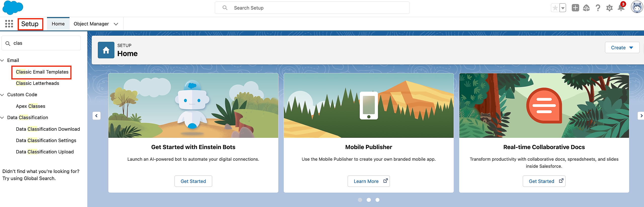The width and height of the screenshot is (644, 207).
Task: Click the 'Mobile Publisher' card heading
Action: click(369, 147)
